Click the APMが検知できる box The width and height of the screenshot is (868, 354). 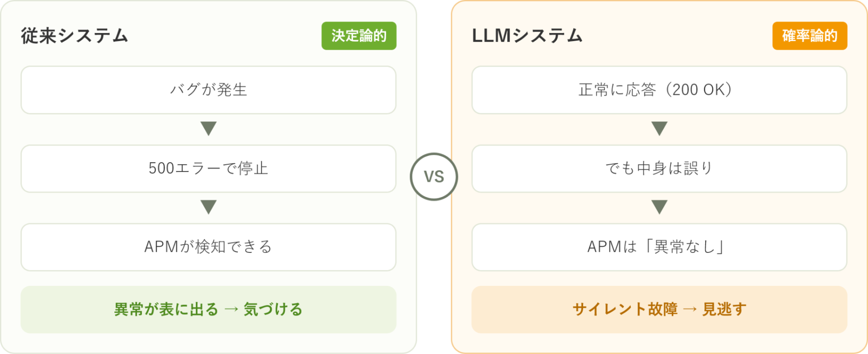[x=208, y=247]
